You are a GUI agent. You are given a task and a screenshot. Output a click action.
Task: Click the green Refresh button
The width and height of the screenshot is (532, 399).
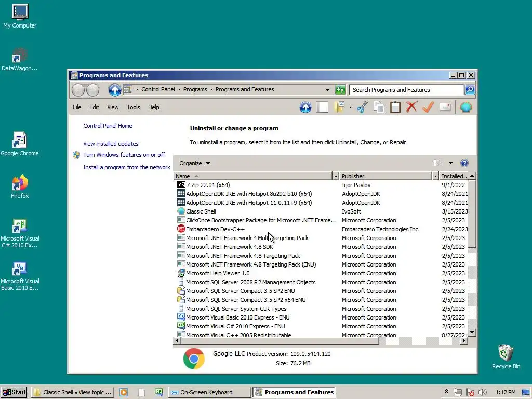tap(340, 89)
